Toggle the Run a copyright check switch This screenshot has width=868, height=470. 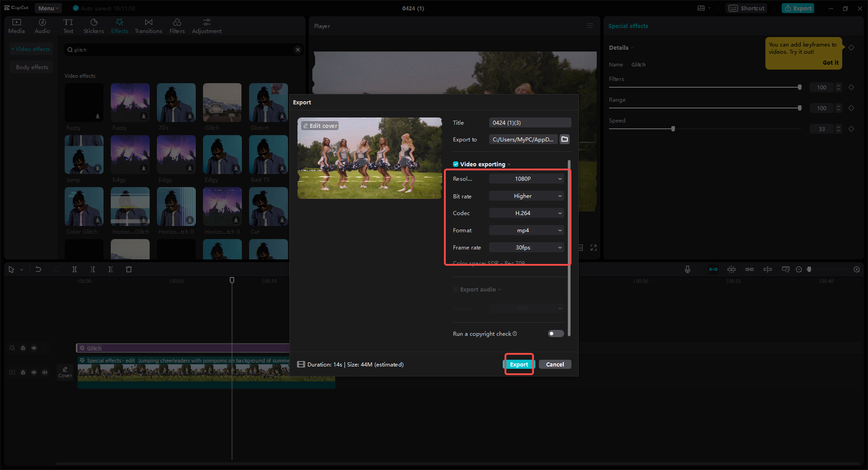[x=555, y=334]
